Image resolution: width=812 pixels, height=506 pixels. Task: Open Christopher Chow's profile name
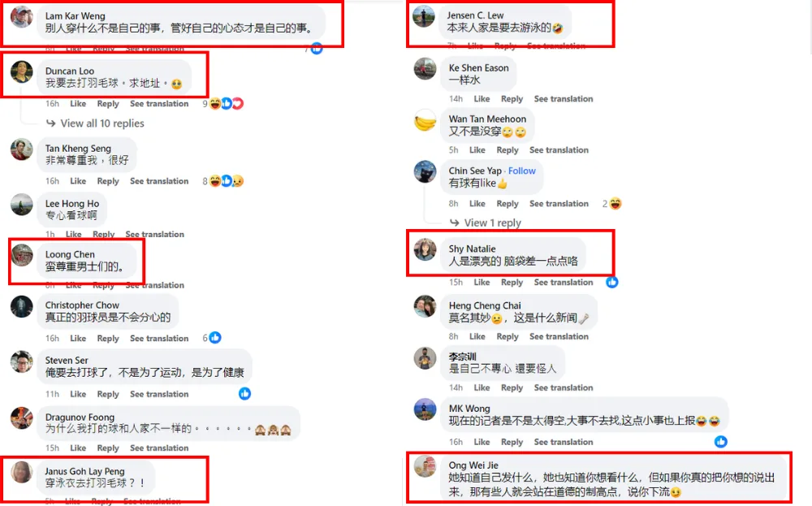(x=82, y=305)
